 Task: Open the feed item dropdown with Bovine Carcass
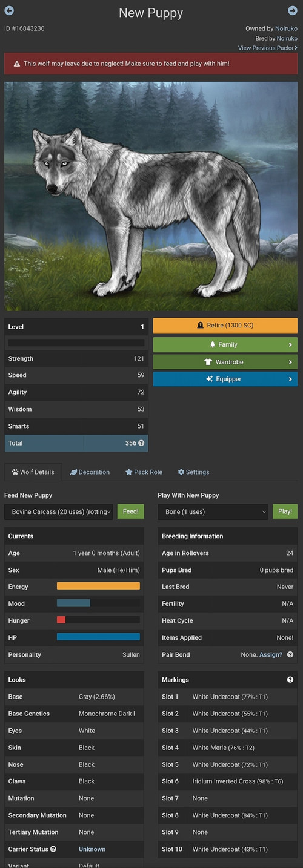click(x=59, y=511)
